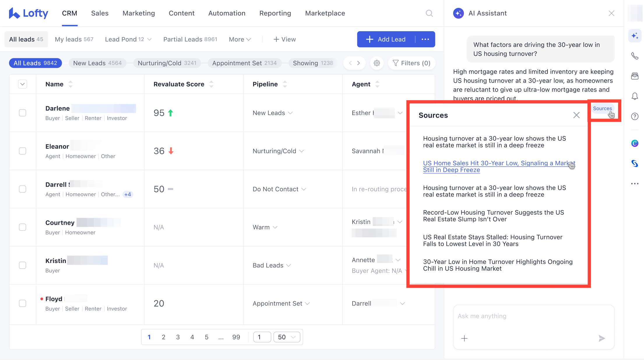Switch to the Marketing tab

pos(139,13)
